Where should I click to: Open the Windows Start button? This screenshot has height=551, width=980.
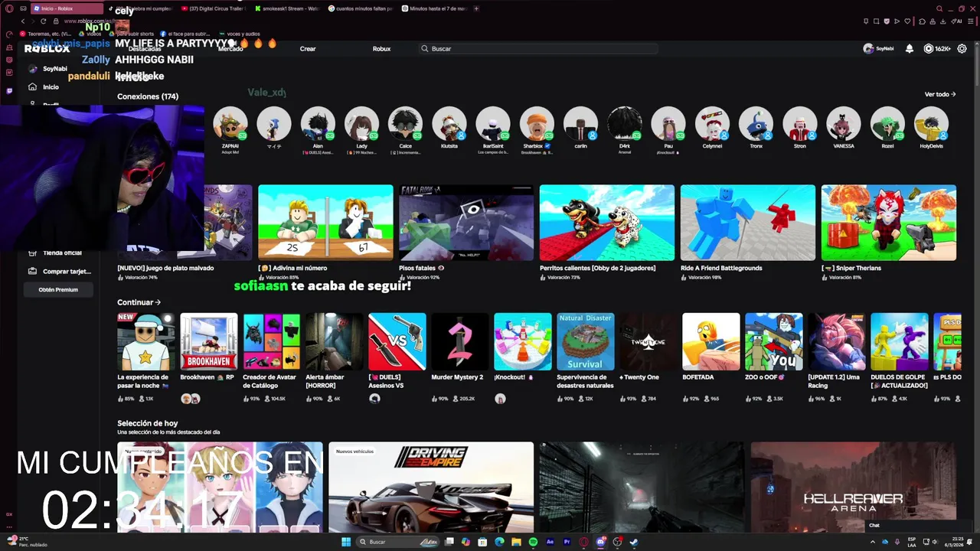coord(346,542)
